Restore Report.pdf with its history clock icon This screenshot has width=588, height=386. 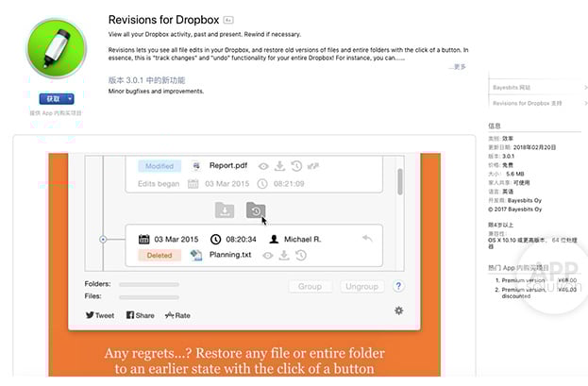point(296,166)
